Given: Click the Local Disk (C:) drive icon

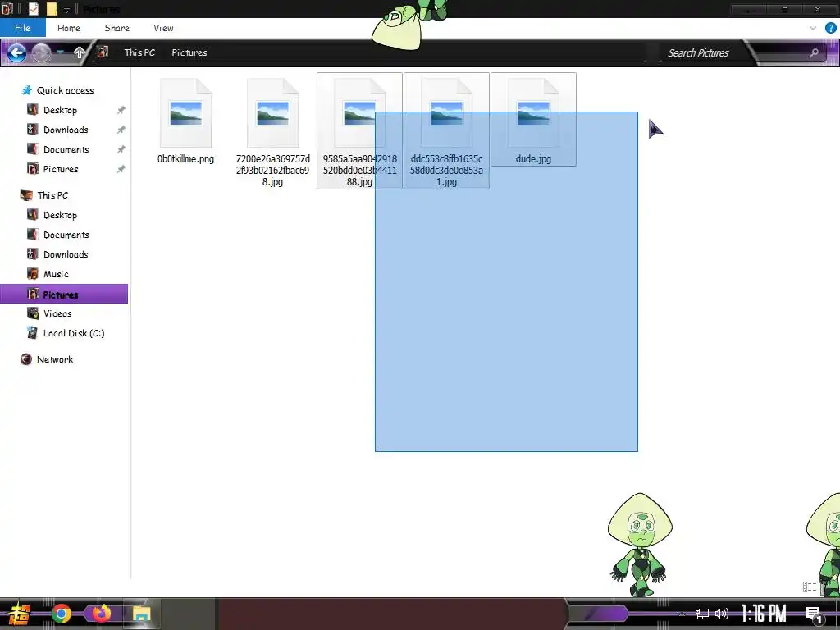Looking at the screenshot, I should click(x=33, y=333).
